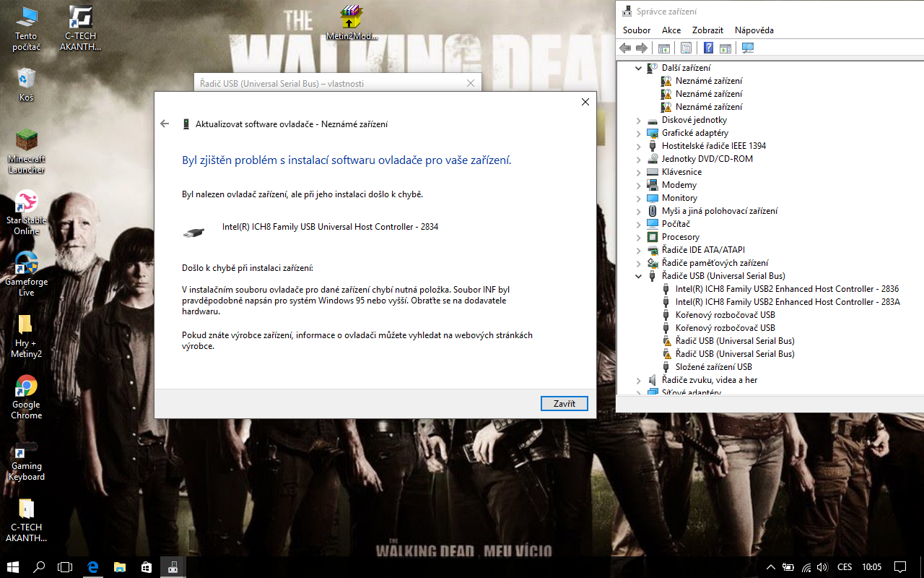The height and width of the screenshot is (578, 924).
Task: Select the Procesory tree row
Action: tap(680, 237)
